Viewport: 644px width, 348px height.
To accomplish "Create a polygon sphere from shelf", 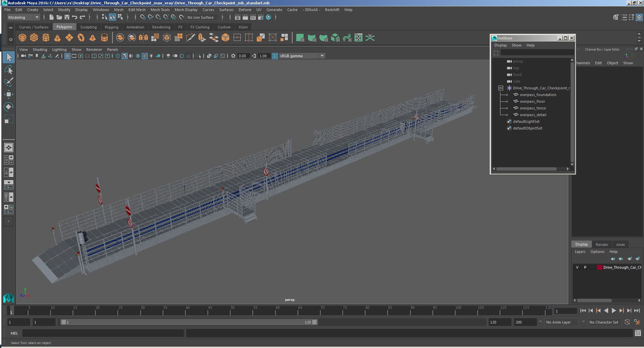I will (x=22, y=38).
